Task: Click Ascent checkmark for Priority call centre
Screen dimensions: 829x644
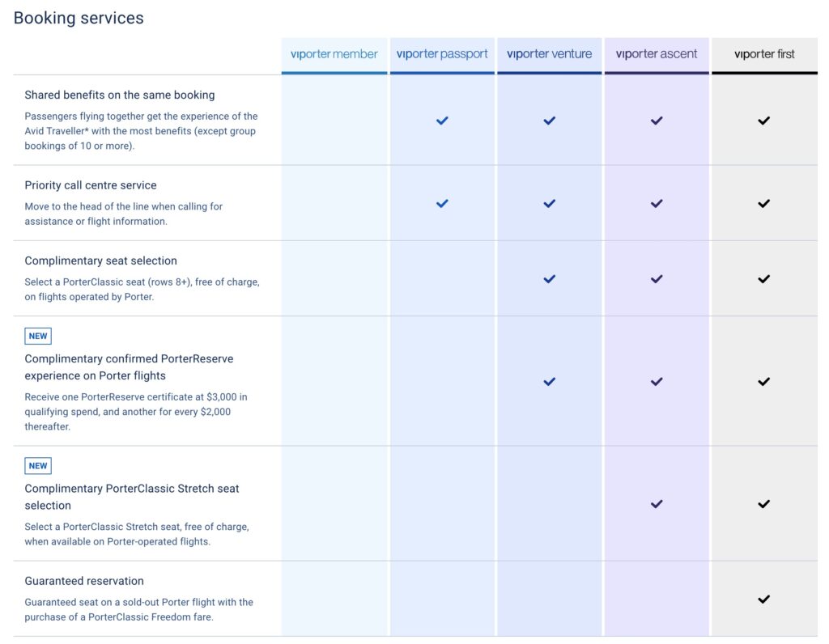Action: click(x=657, y=204)
